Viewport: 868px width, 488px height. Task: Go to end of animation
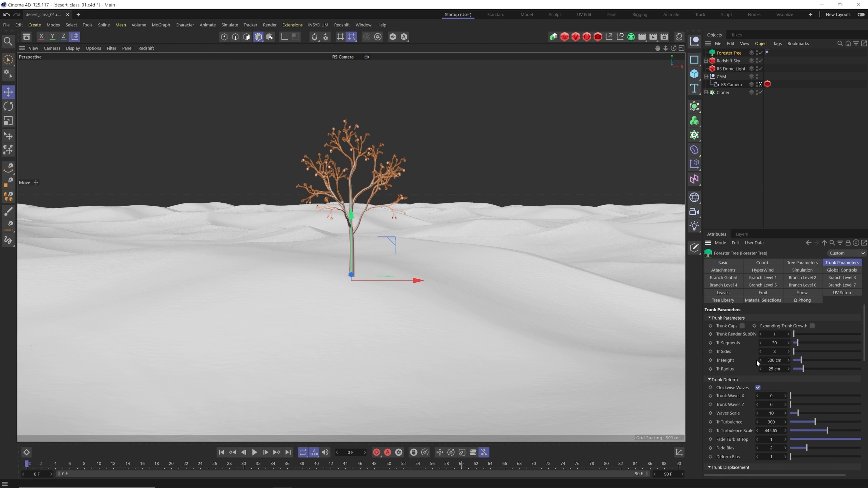click(288, 452)
